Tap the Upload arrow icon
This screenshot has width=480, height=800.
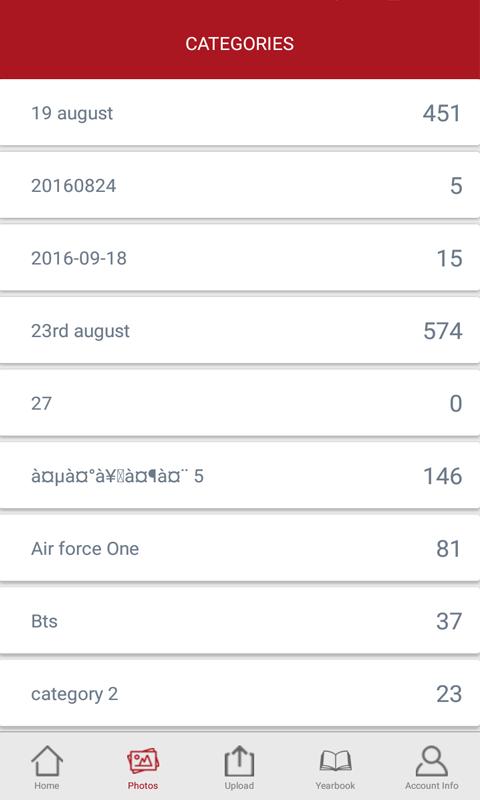pyautogui.click(x=239, y=761)
